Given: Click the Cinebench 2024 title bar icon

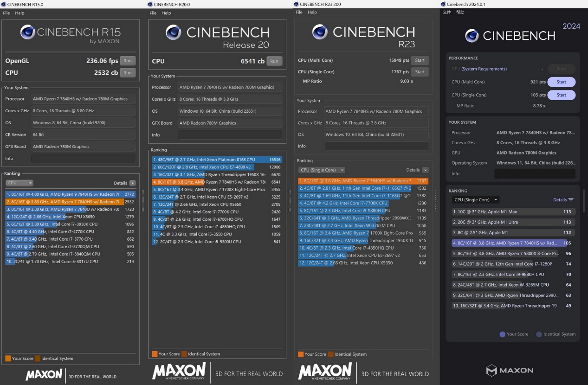Looking at the screenshot, I should pos(444,4).
